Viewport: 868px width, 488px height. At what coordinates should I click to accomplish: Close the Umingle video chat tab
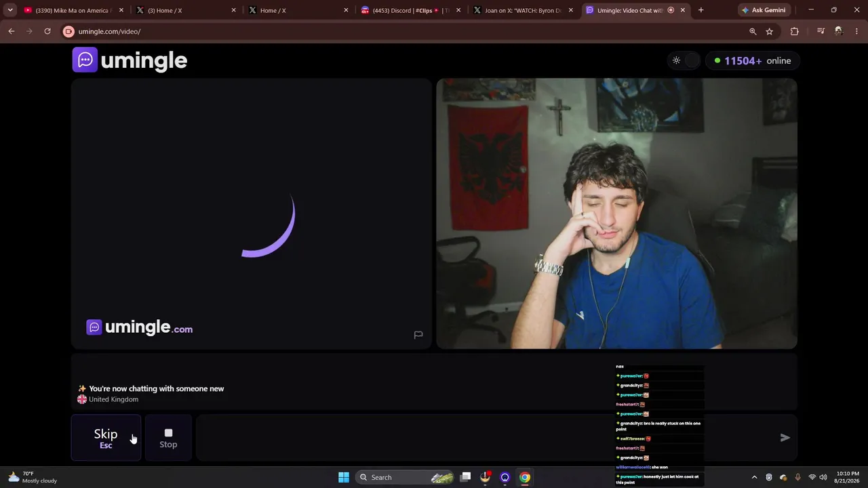click(683, 10)
